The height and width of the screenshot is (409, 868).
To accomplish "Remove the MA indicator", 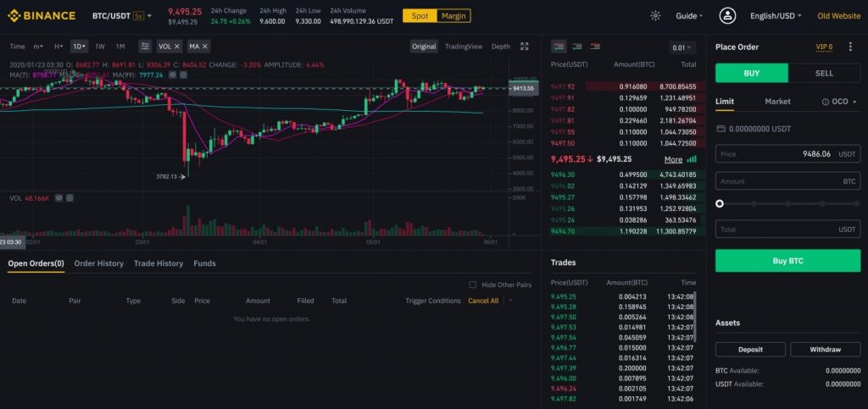I will tap(205, 47).
